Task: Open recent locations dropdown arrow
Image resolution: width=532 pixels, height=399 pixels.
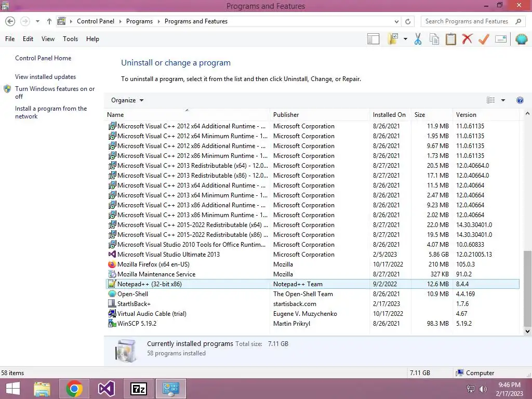Action: (37, 21)
